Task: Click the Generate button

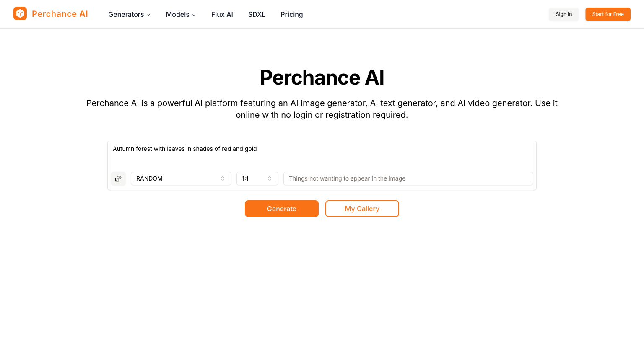Action: pyautogui.click(x=281, y=209)
